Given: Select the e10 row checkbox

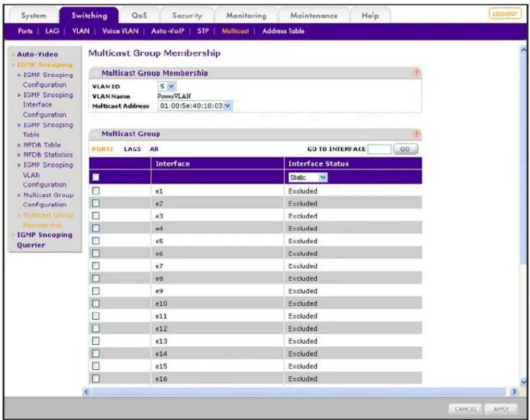Looking at the screenshot, I should point(96,303).
